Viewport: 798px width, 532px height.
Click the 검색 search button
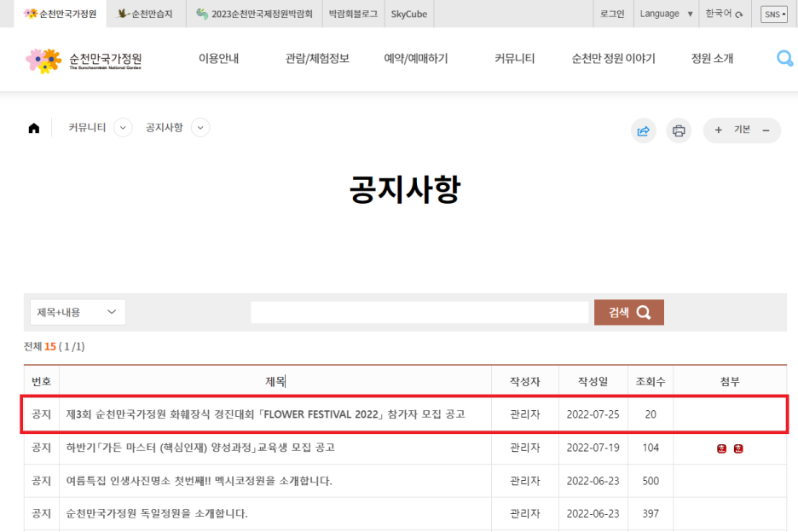point(628,312)
